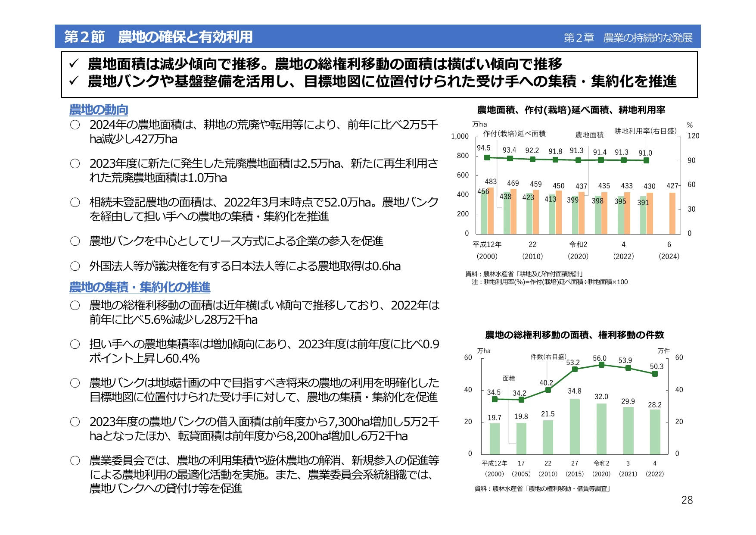756x535 pixels.
Task: Click the underlined heading 農地の動向
Action: tap(99, 110)
